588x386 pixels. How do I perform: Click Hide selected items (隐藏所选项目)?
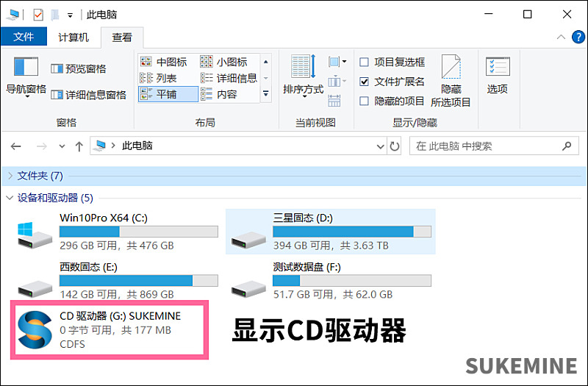pos(451,81)
